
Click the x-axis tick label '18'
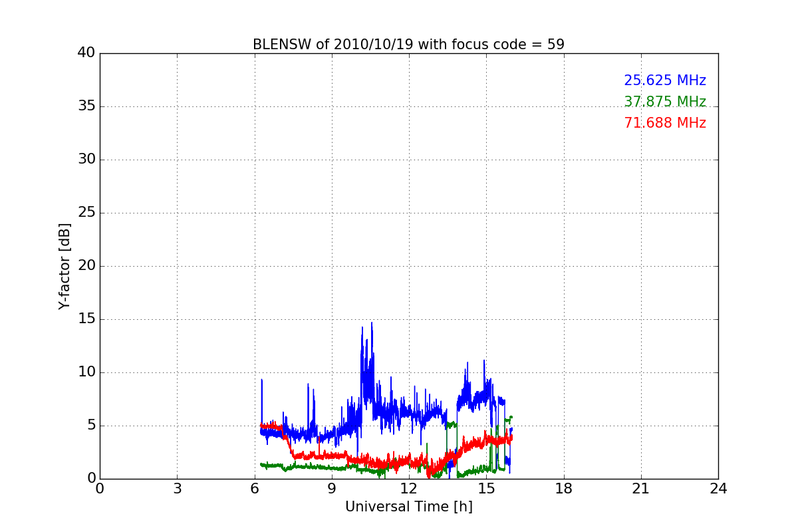click(564, 489)
